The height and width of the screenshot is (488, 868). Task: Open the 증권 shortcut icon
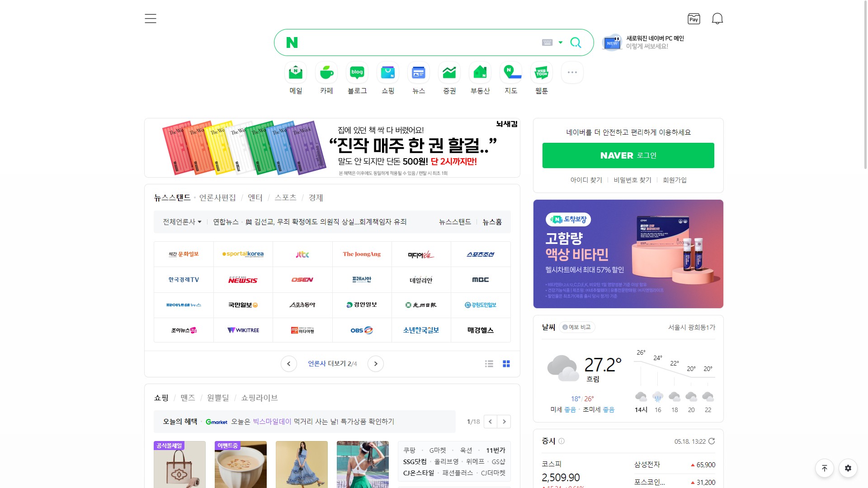[449, 73]
